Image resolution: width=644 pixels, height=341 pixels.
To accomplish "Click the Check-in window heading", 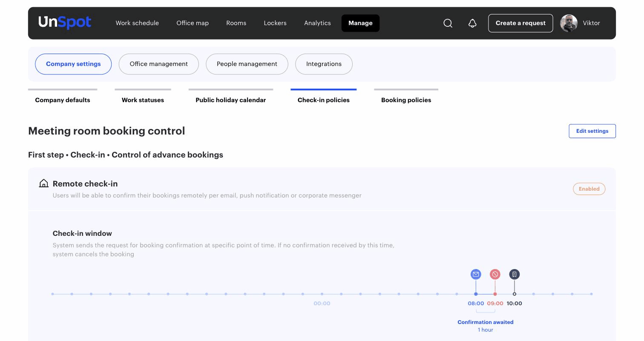I will click(82, 233).
